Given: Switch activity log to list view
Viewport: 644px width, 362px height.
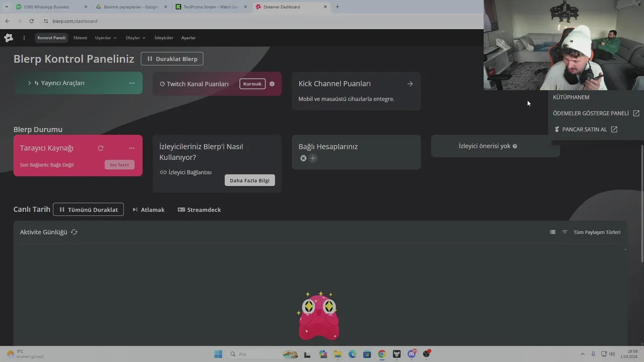Looking at the screenshot, I should tap(552, 232).
